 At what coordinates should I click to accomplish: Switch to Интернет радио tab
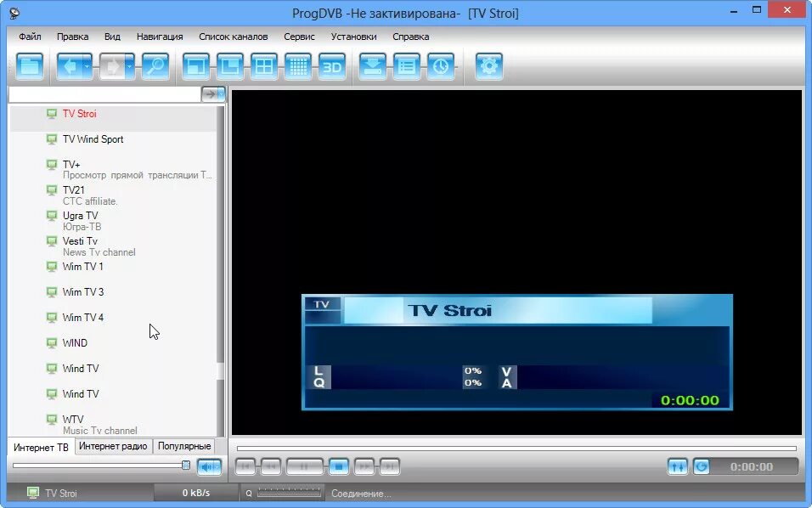(x=113, y=446)
